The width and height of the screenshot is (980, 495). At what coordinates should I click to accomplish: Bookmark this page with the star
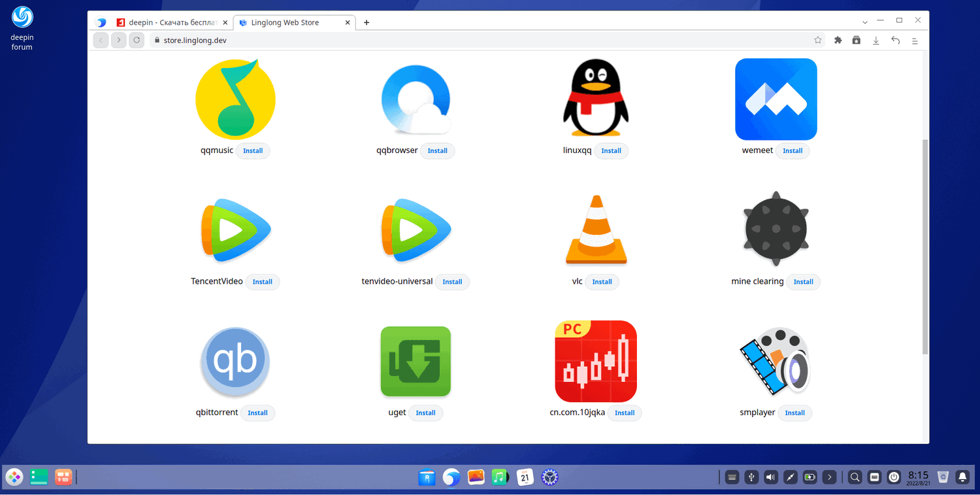pos(818,40)
